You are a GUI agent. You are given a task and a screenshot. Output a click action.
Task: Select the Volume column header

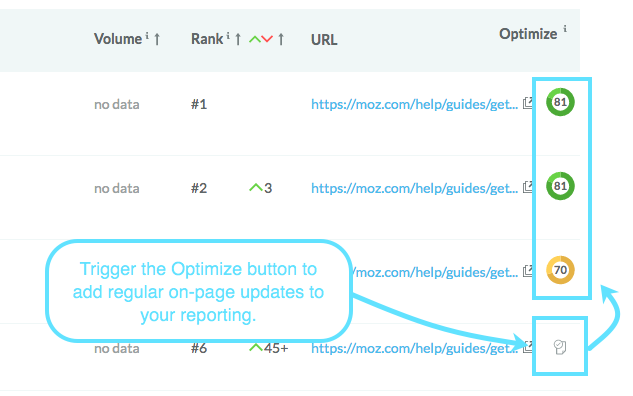click(x=118, y=39)
